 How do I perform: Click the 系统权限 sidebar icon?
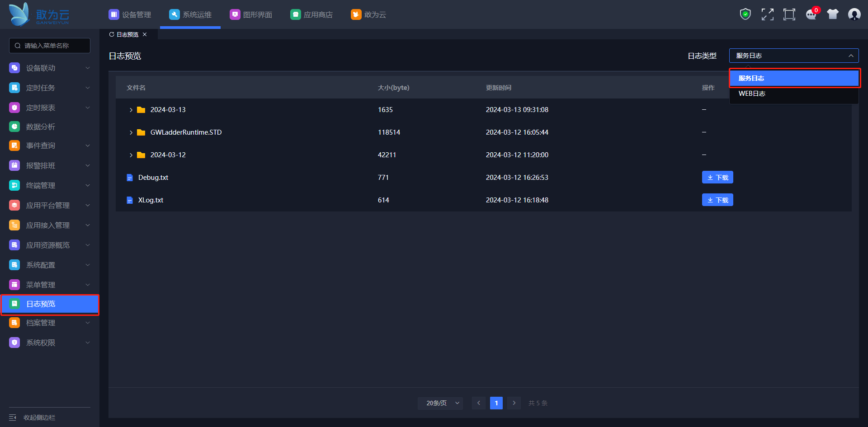[14, 343]
